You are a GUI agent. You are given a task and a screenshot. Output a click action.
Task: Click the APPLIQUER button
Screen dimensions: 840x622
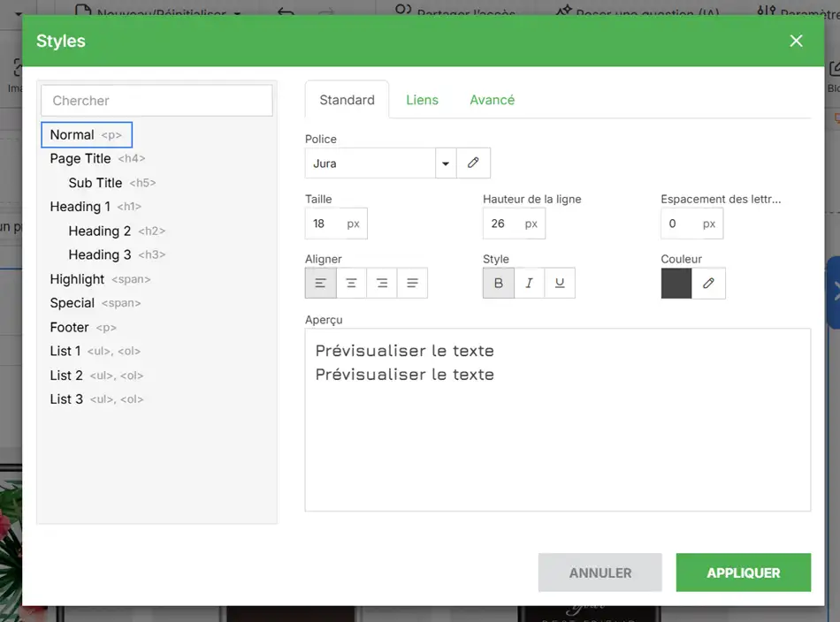click(x=743, y=573)
